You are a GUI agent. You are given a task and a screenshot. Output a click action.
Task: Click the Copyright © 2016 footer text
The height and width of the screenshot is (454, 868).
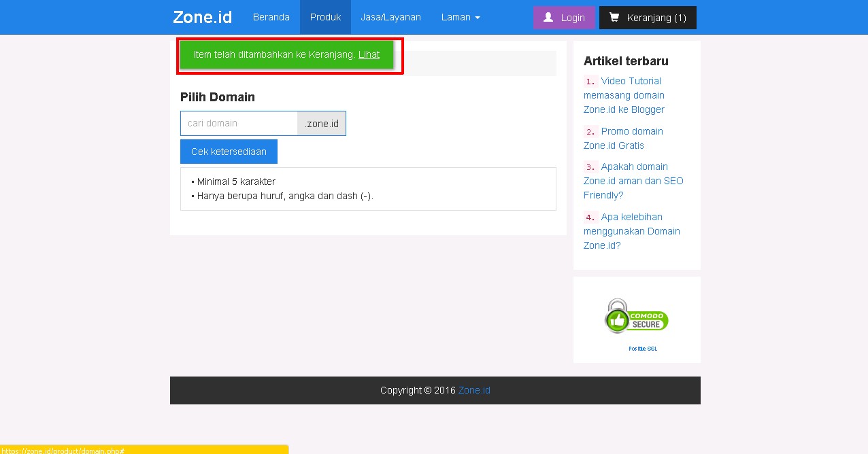coord(418,390)
